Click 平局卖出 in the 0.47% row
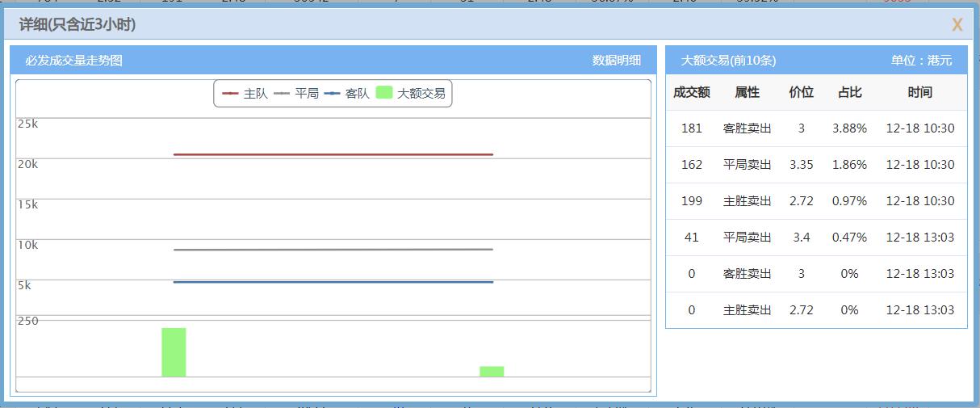 coord(748,238)
